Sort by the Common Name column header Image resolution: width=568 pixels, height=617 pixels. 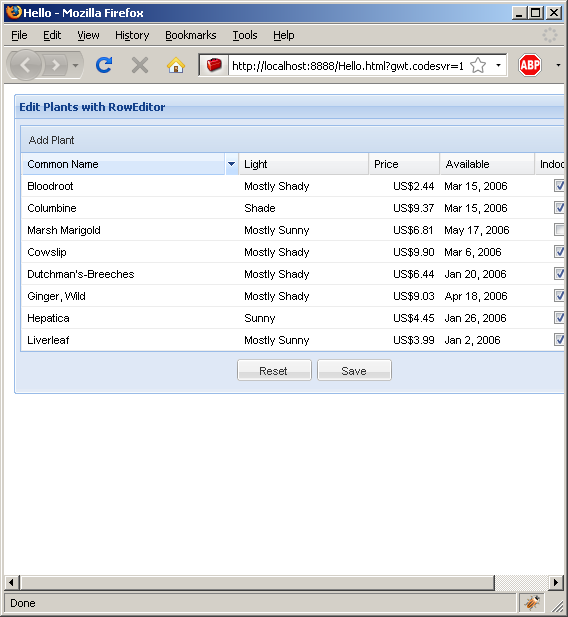[123, 164]
